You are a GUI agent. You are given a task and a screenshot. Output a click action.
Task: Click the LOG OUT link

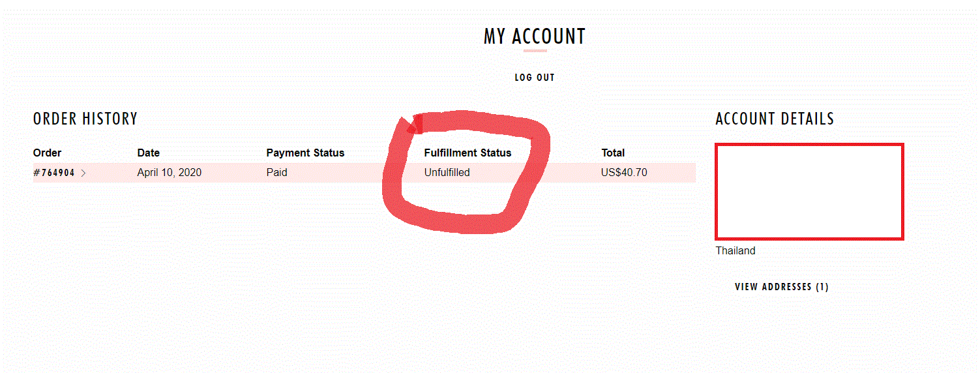(534, 78)
